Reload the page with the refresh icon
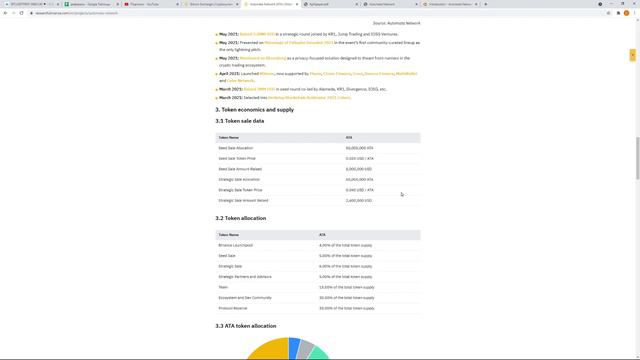The image size is (640, 360). click(x=22, y=13)
